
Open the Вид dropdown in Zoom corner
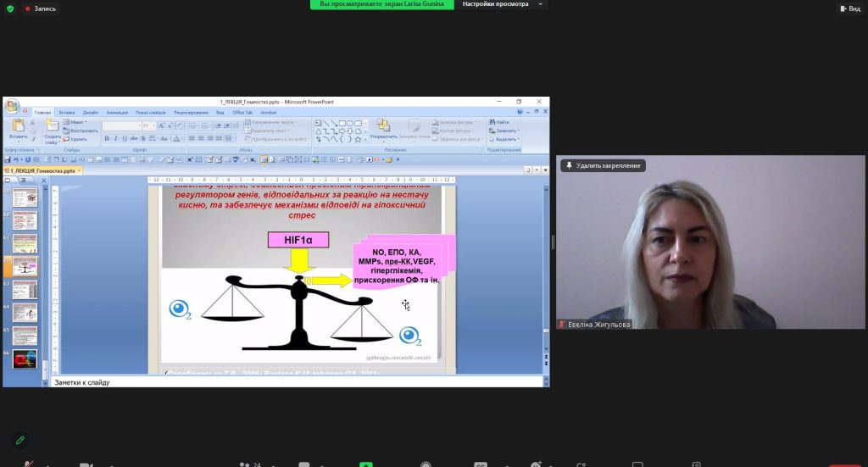[849, 8]
